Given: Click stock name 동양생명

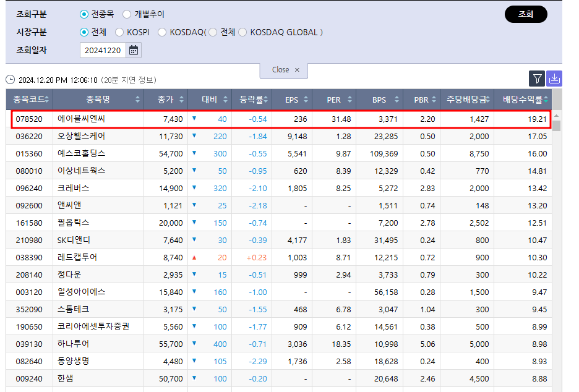Looking at the screenshot, I should click(73, 362).
